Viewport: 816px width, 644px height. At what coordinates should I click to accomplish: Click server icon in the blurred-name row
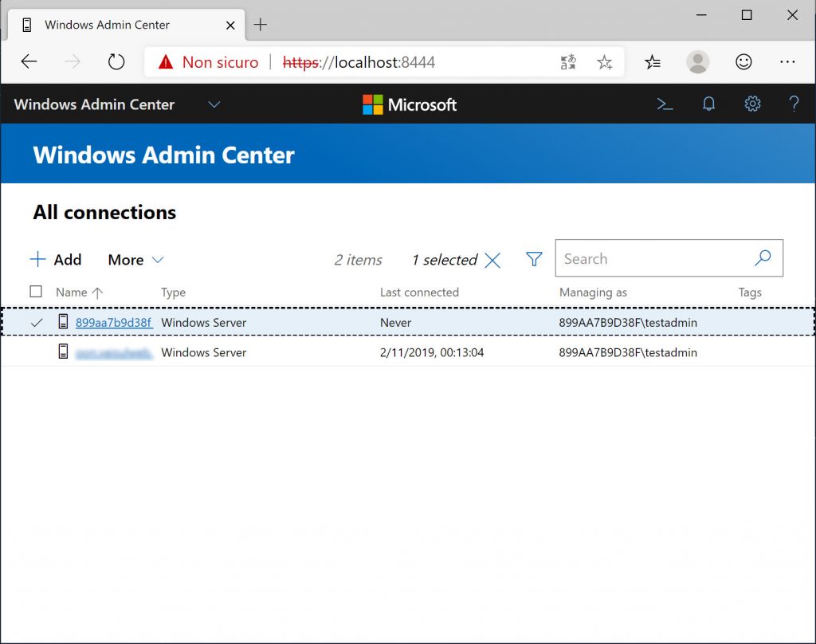click(63, 351)
